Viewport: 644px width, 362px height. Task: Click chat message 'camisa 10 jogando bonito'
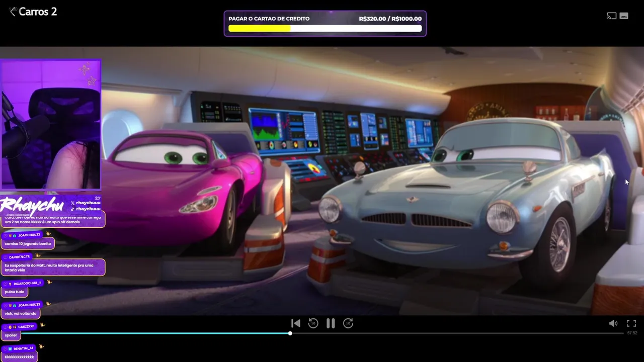click(x=28, y=243)
